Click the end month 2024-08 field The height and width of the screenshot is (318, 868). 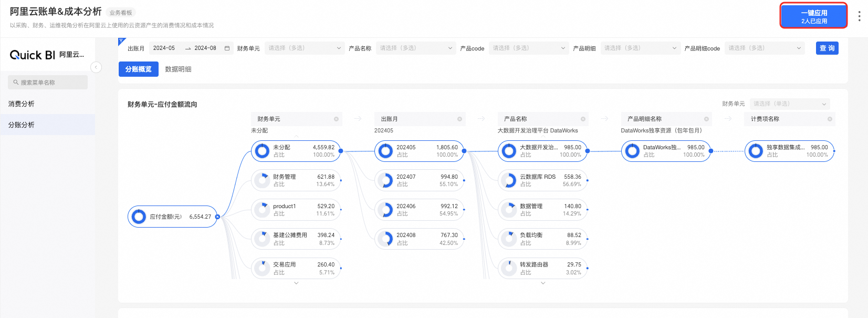coord(205,48)
